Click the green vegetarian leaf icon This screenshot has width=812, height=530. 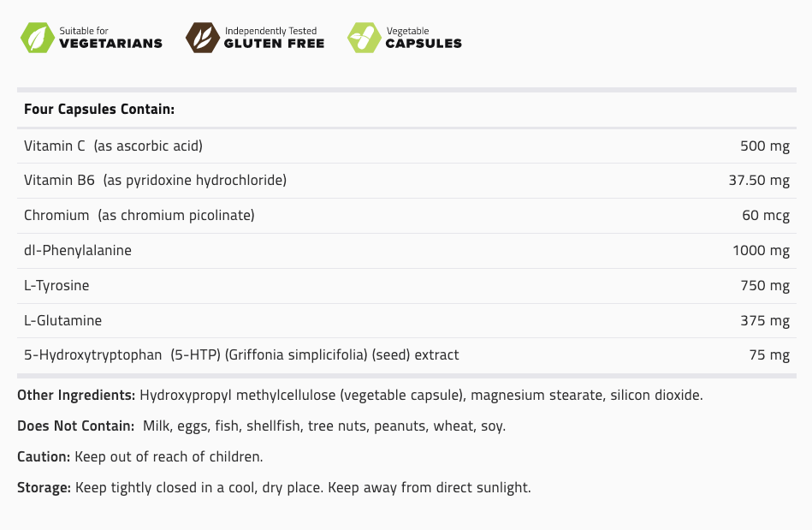click(37, 38)
